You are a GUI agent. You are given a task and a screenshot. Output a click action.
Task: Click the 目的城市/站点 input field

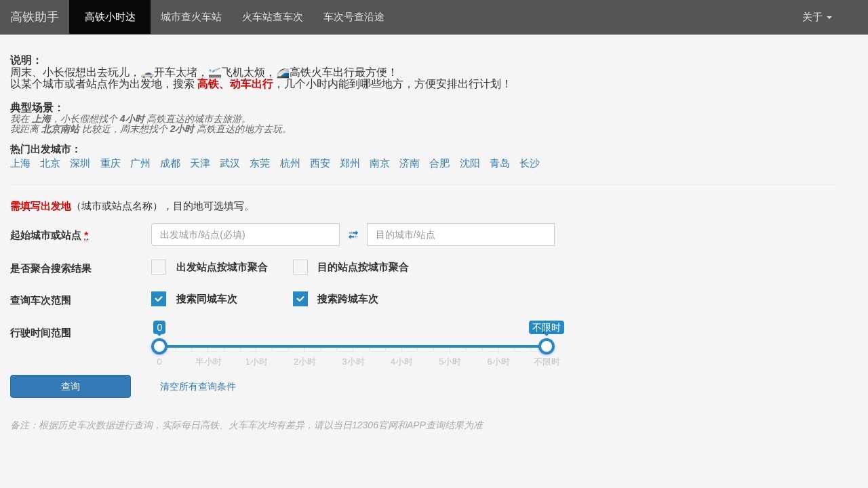point(460,235)
